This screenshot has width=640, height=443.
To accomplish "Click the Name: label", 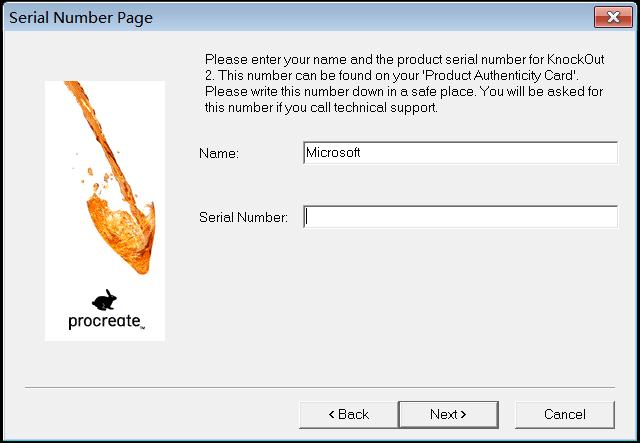I will click(219, 154).
